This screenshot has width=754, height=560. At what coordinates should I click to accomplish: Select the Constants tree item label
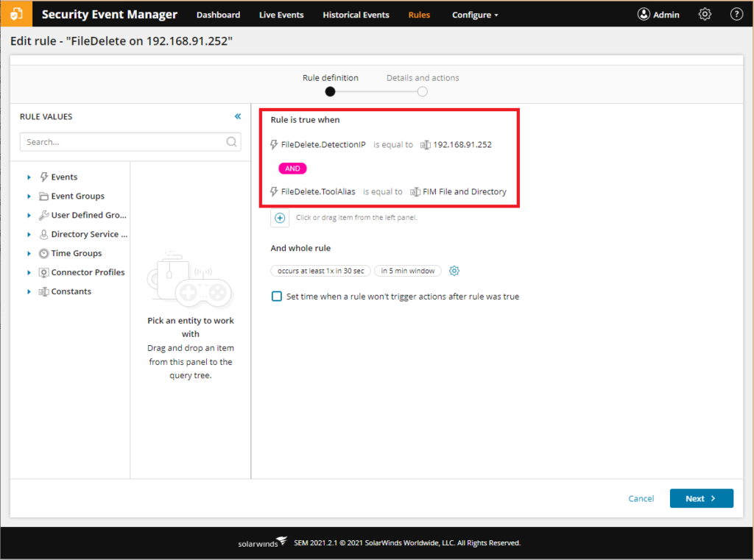(71, 291)
